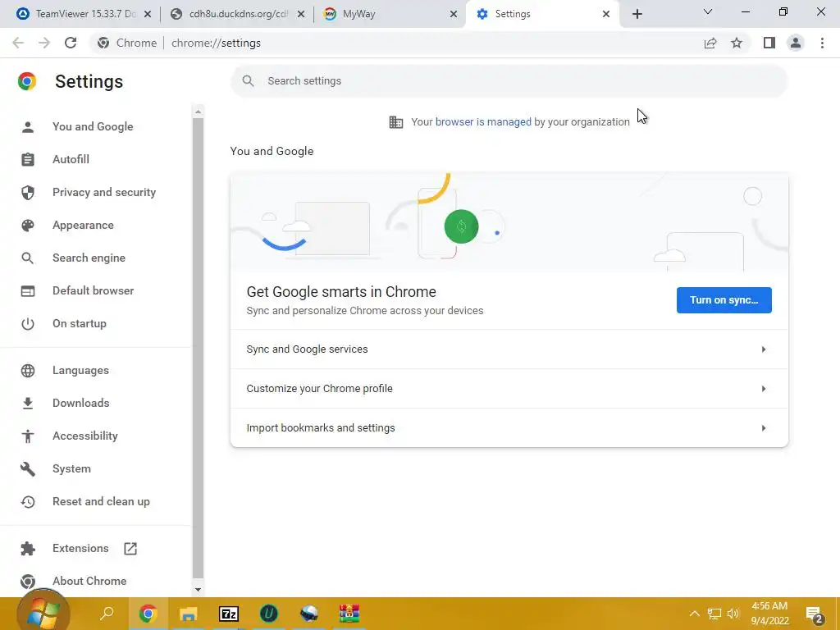Close the MyWay tab
Screen dimensions: 840x630
coord(453,14)
